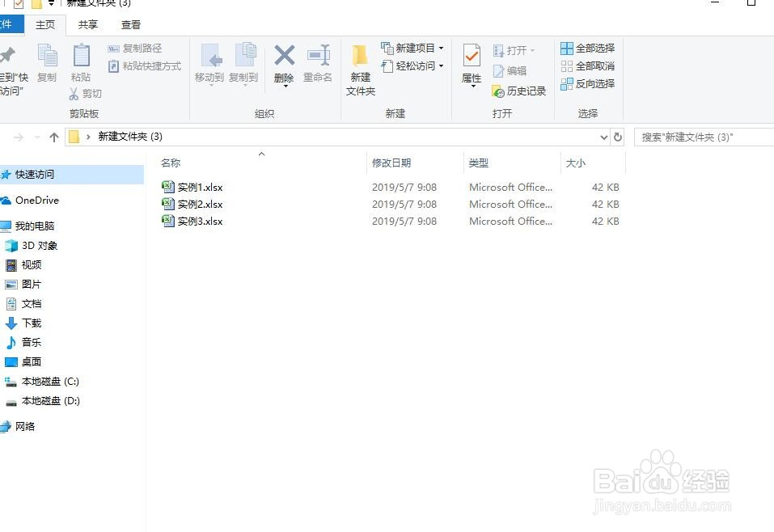This screenshot has height=532, width=774.
Task: Switch to the 查看 ribbon tab
Action: tap(129, 24)
